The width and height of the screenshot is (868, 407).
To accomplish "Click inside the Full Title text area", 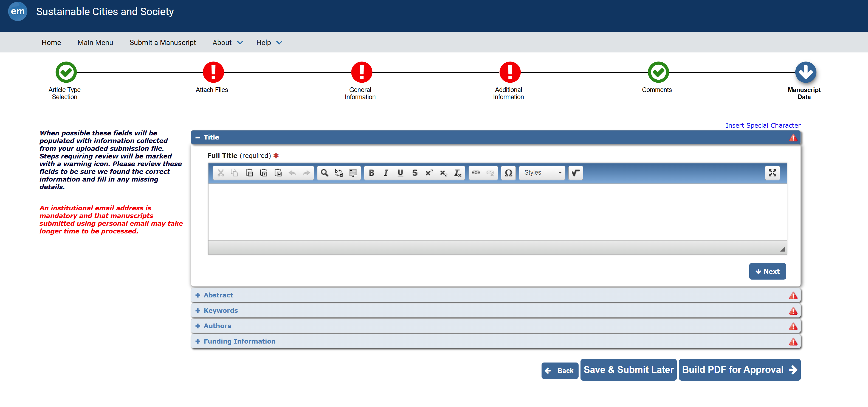I will [497, 211].
